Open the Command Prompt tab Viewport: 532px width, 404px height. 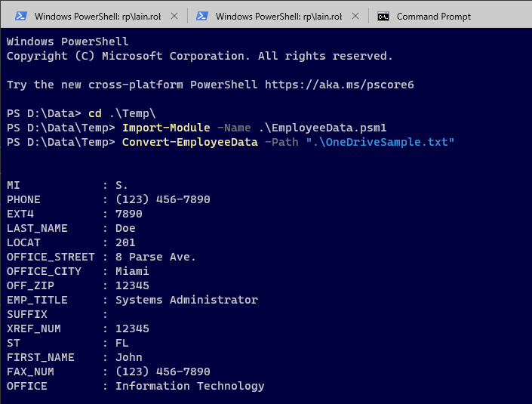tap(433, 16)
